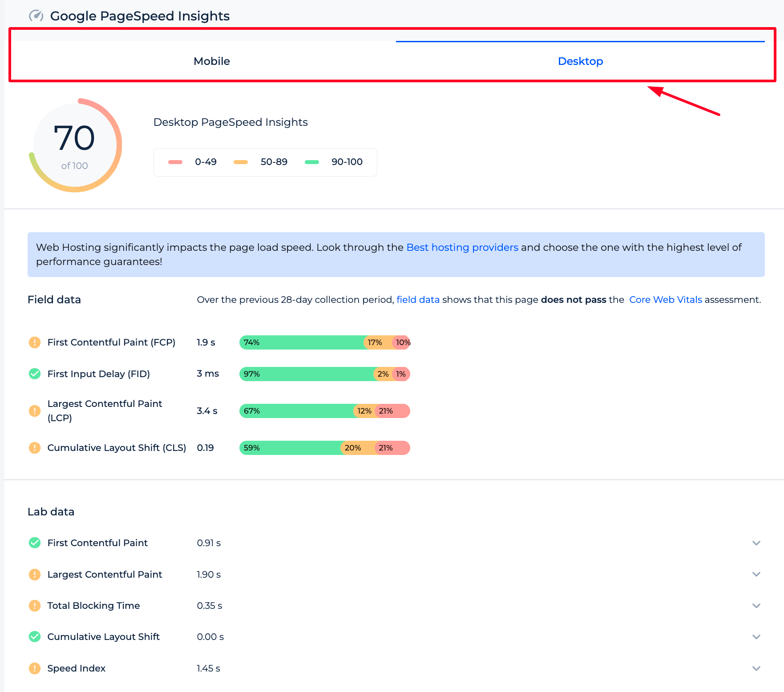This screenshot has height=692, width=784.
Task: Open the field data link
Action: tap(418, 300)
